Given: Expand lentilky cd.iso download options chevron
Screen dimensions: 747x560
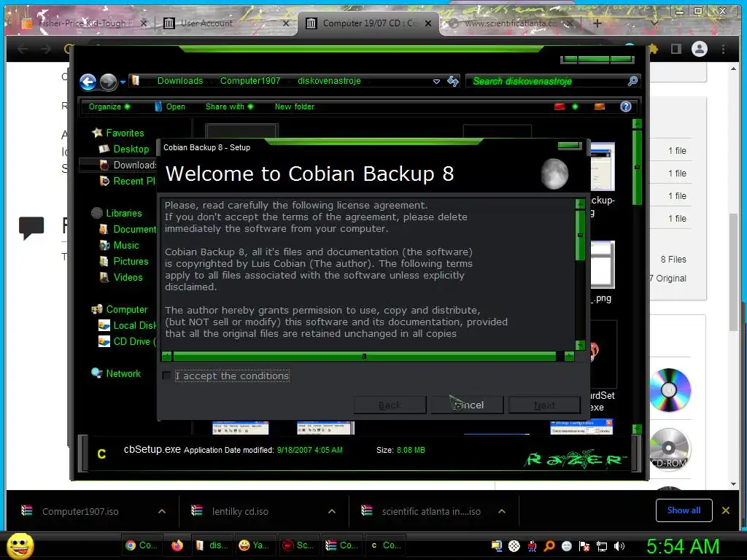Looking at the screenshot, I should 332,511.
